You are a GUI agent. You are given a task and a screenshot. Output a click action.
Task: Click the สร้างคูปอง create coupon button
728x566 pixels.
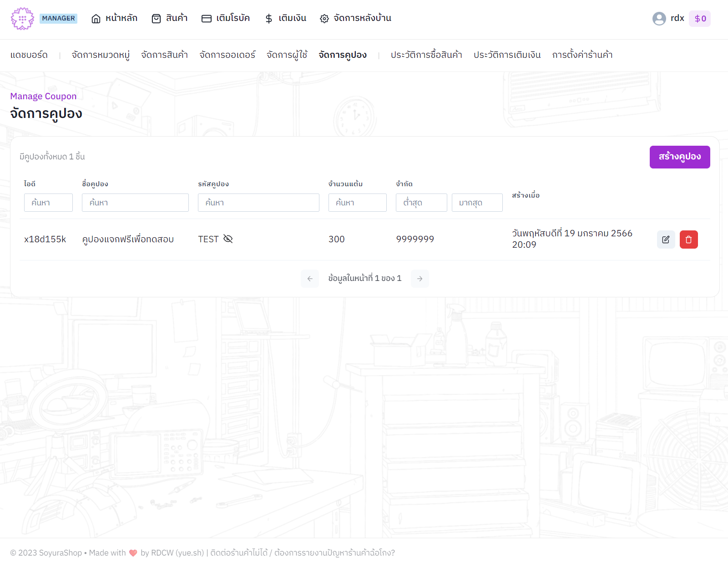point(679,157)
